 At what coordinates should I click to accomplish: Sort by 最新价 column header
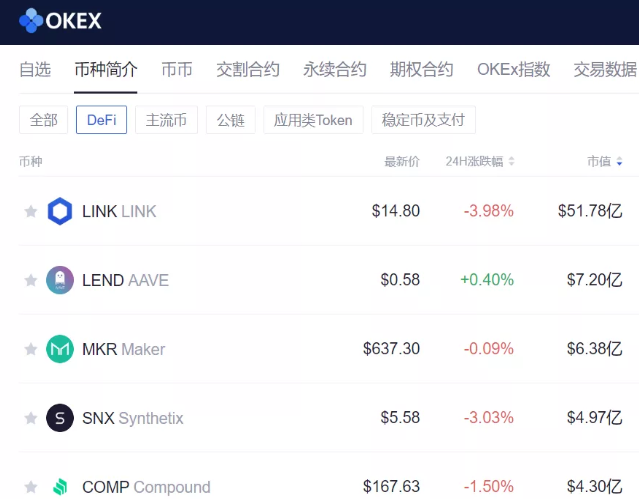[402, 162]
